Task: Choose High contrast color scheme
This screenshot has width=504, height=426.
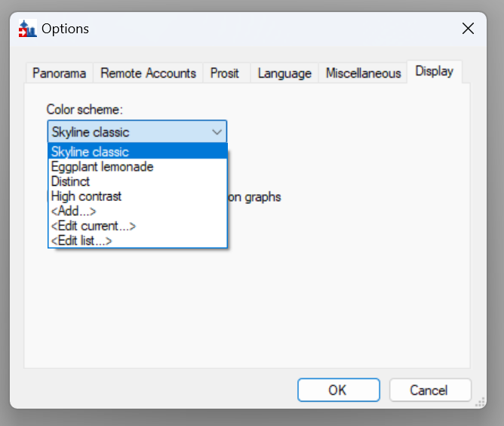Action: 86,196
